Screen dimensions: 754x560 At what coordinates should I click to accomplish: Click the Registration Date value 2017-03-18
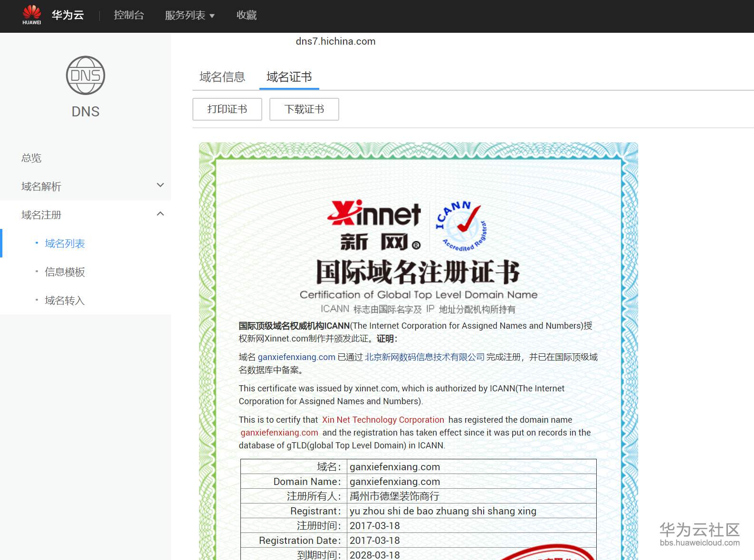pyautogui.click(x=375, y=541)
